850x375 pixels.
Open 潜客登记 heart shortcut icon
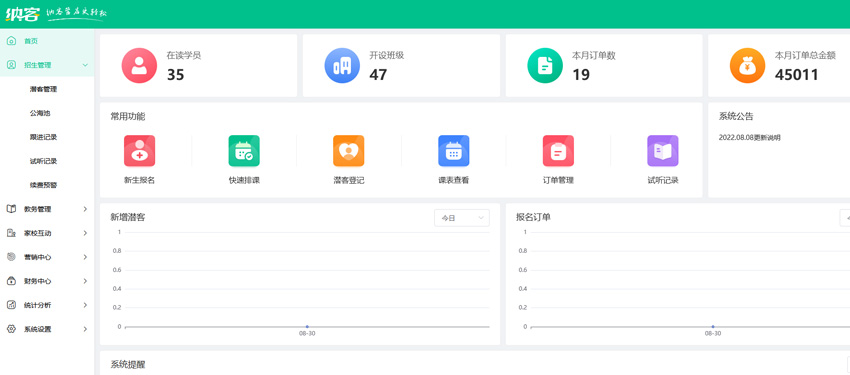point(349,151)
